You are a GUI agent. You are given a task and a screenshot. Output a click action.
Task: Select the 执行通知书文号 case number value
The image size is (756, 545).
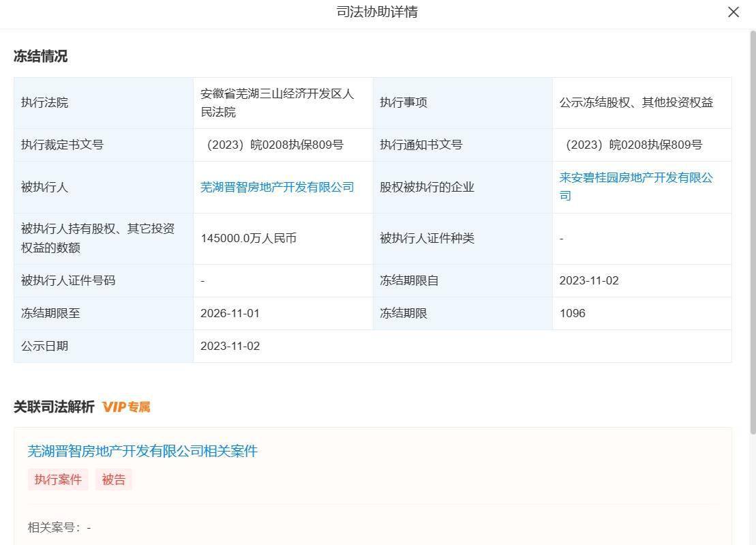[x=632, y=145]
